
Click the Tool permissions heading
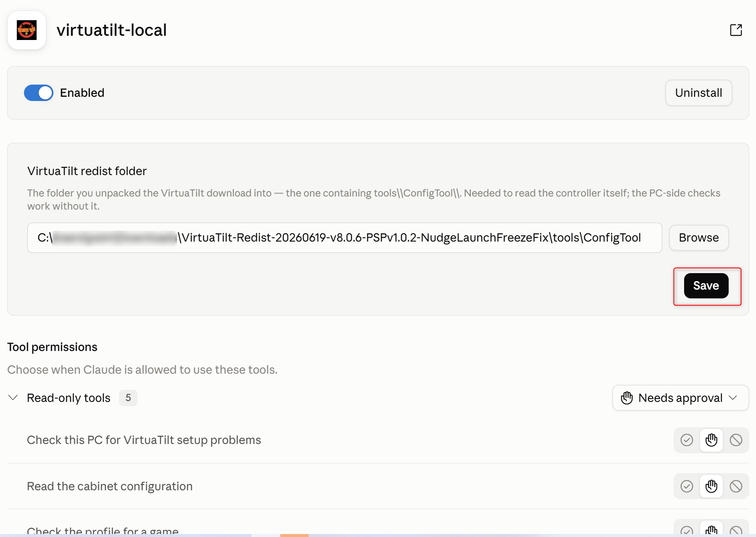(52, 347)
